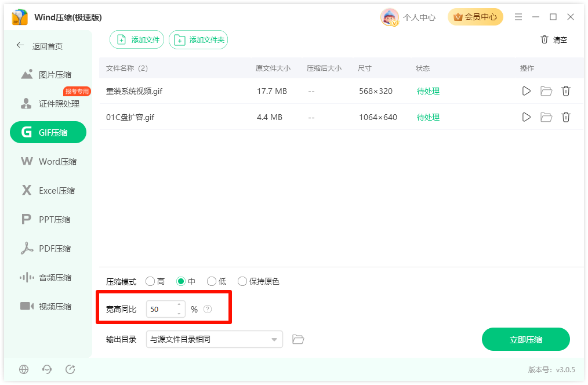Image resolution: width=588 pixels, height=385 pixels.
Task: Click the 17.7 MB size cell
Action: coord(272,91)
